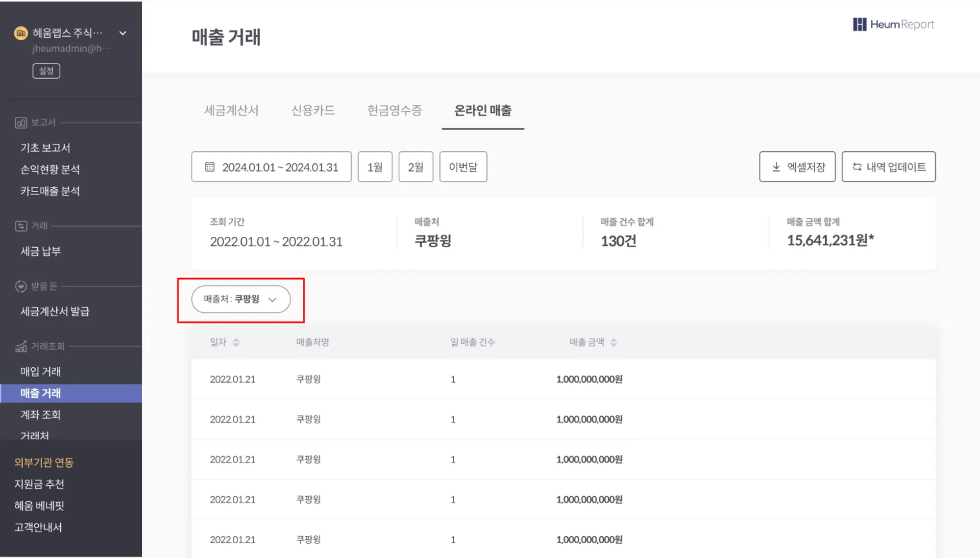Select the 이번달 period button

point(463,167)
